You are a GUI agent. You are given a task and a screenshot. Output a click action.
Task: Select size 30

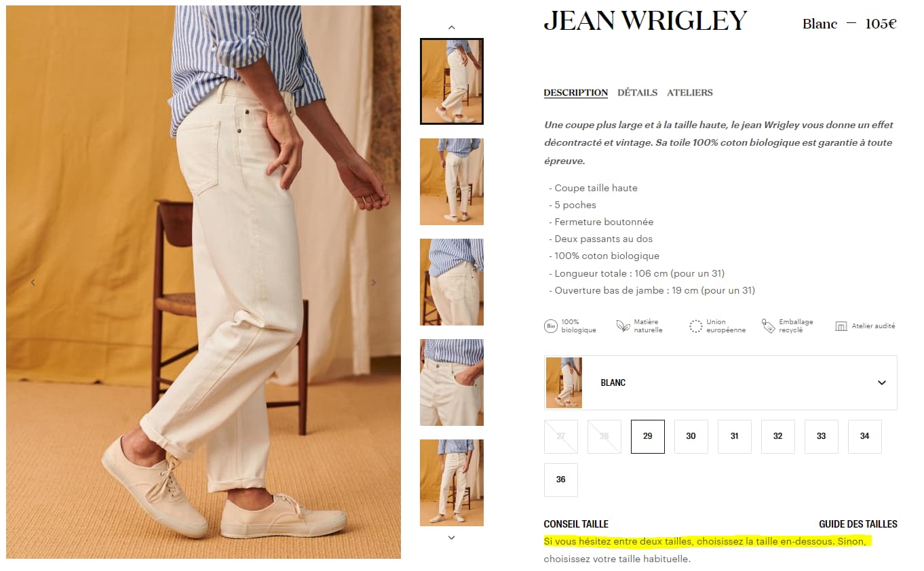point(691,437)
